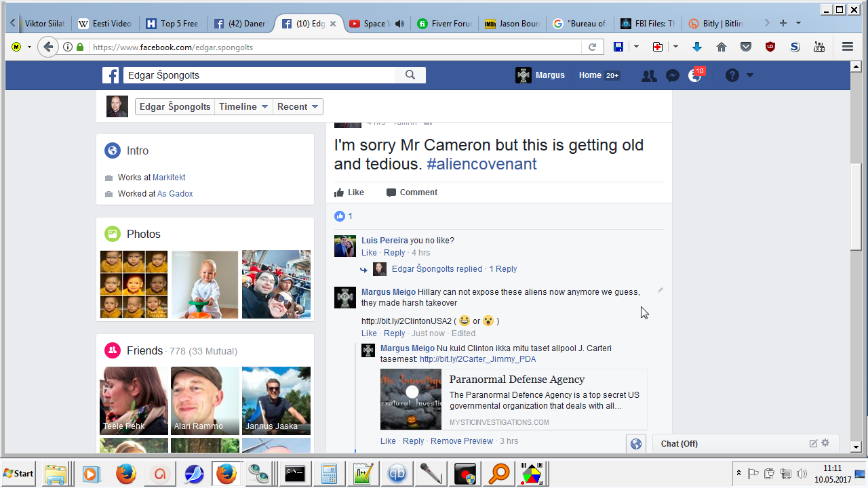Reload the page with the refresh icon
868x488 pixels.
(x=592, y=47)
